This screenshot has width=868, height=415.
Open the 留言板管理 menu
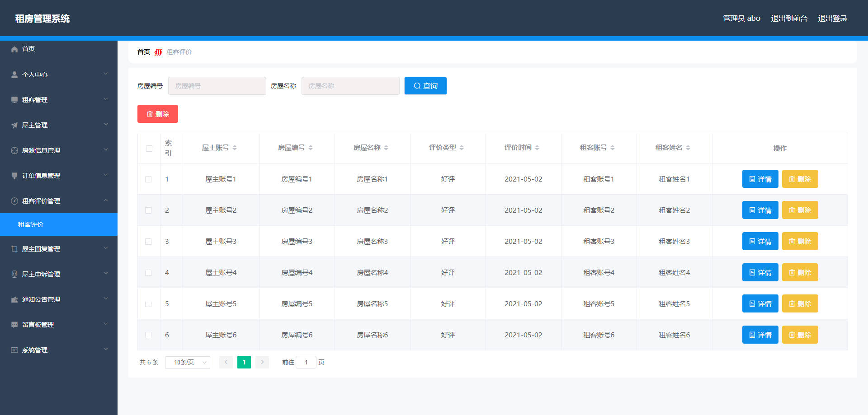coord(59,325)
